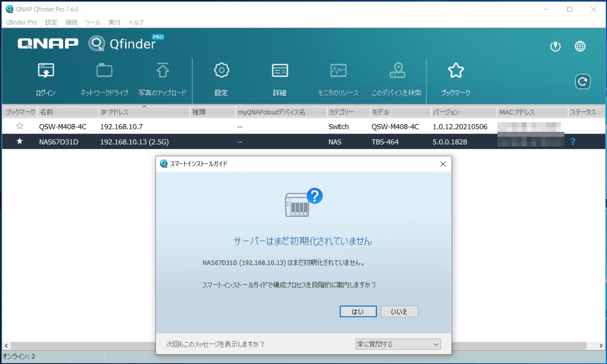This screenshot has height=364, width=607.
Task: Click the カテゴリー column header
Action: tap(348, 112)
